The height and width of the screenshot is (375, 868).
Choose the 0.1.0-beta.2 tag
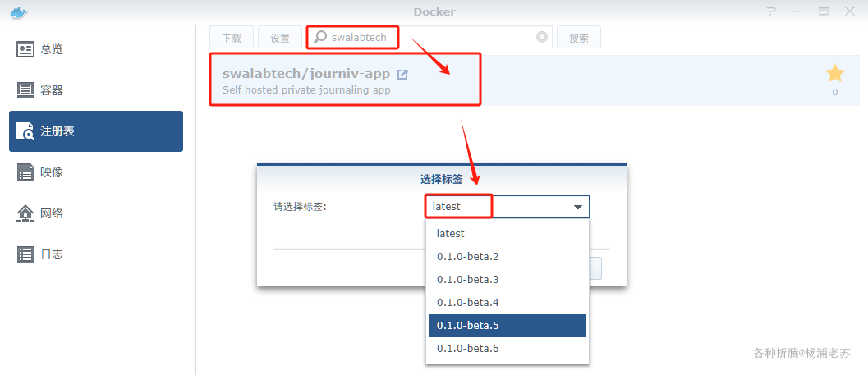click(x=505, y=257)
